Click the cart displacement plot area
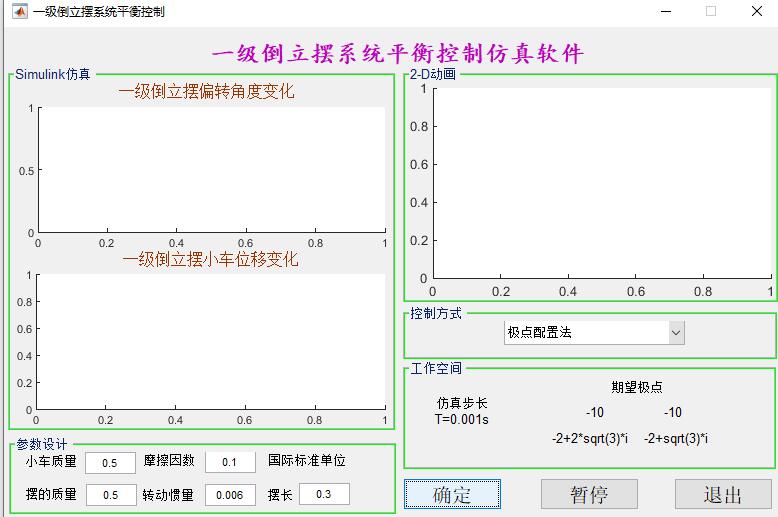This screenshot has height=517, width=778. coord(211,342)
